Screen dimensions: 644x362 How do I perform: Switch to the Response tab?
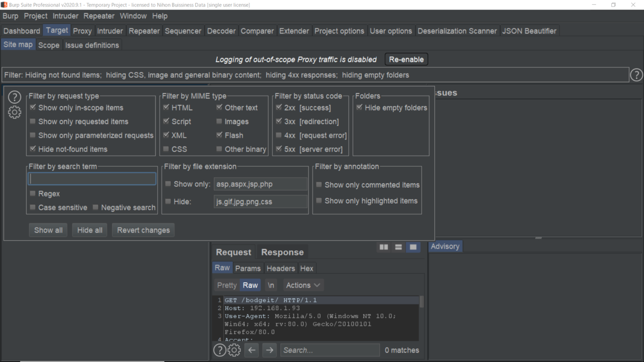[282, 252]
